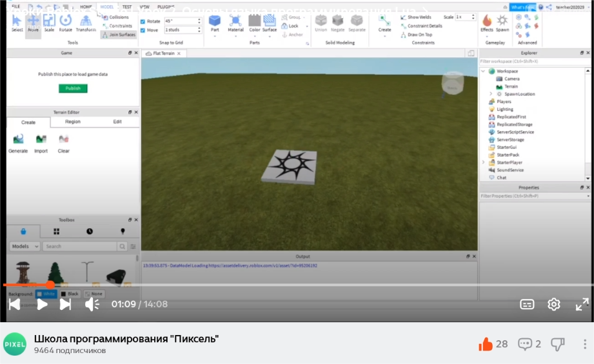Viewport: 594px width, 364px height.
Task: Open the Lock dropdown
Action: coord(307,26)
